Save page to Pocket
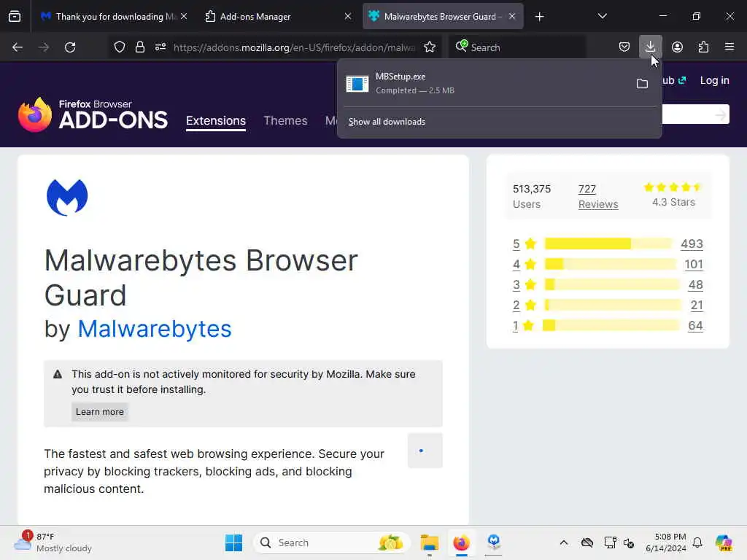 [x=624, y=47]
